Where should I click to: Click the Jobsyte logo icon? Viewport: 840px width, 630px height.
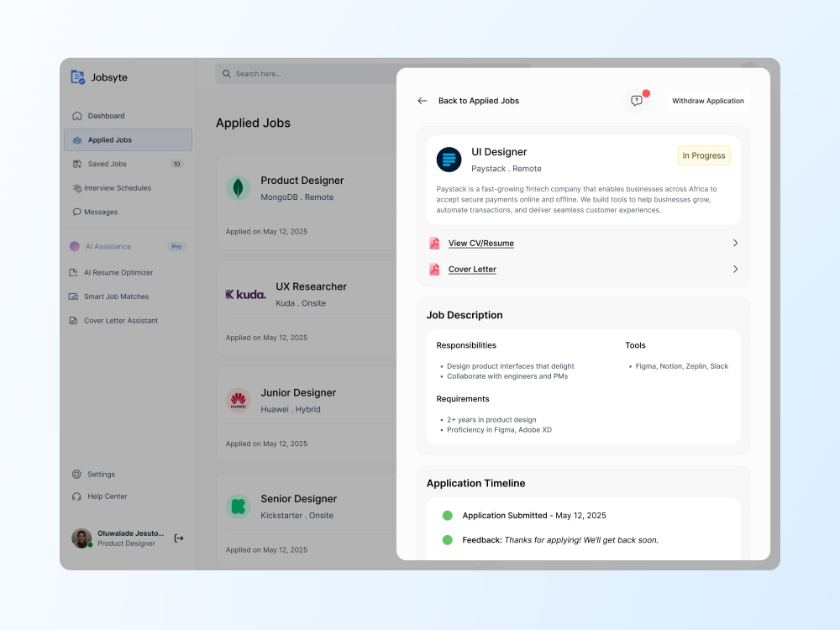pyautogui.click(x=77, y=77)
